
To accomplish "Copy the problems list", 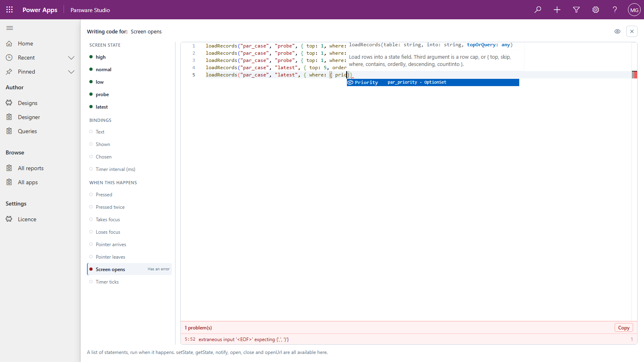I will (x=623, y=328).
